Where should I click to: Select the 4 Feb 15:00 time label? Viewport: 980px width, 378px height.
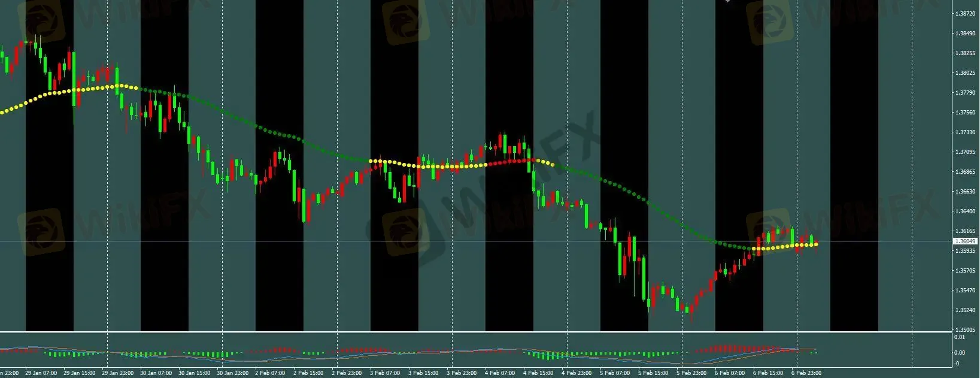[x=539, y=373]
